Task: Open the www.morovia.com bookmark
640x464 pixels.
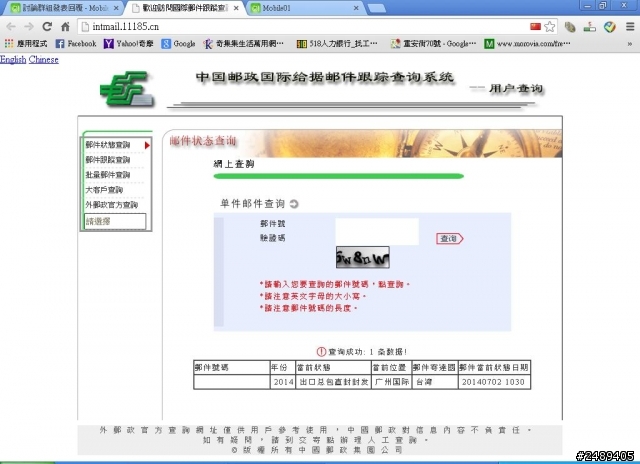Action: (527, 43)
